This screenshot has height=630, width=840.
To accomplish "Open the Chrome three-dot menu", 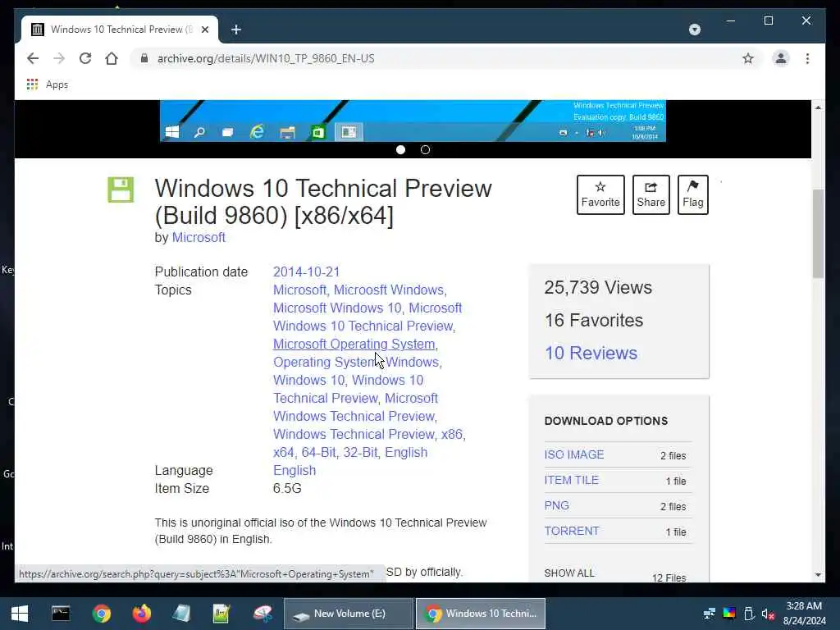I will (x=807, y=58).
